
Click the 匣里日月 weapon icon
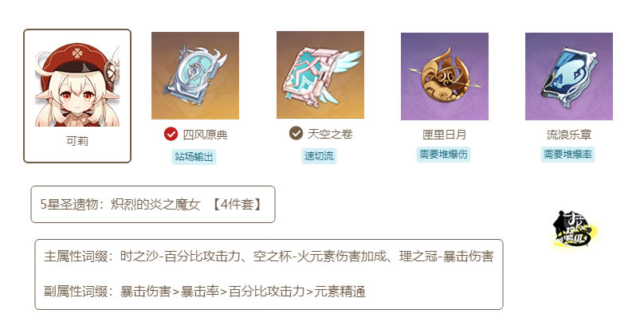(x=445, y=76)
